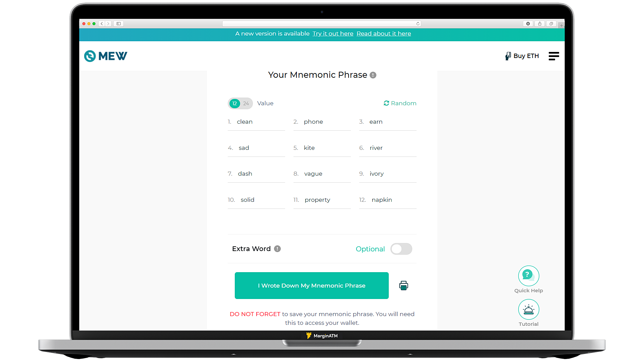Click the info icon next to Mnemonic Phrase

(x=373, y=75)
